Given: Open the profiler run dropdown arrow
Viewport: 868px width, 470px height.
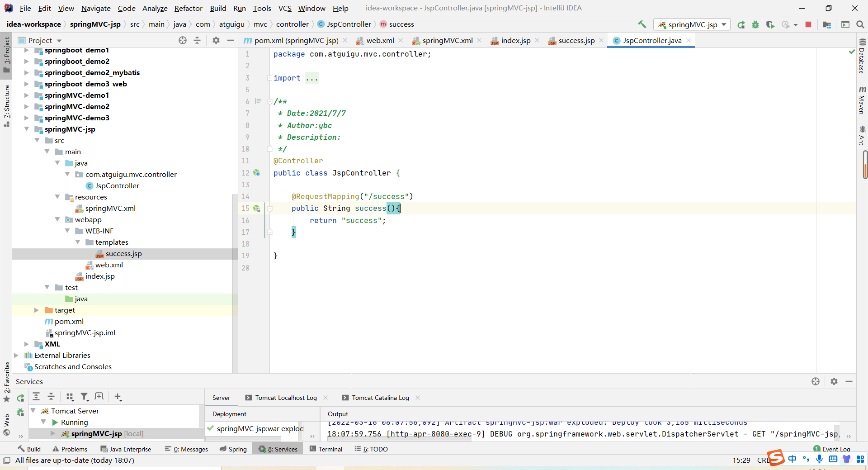Looking at the screenshot, I should coord(796,25).
